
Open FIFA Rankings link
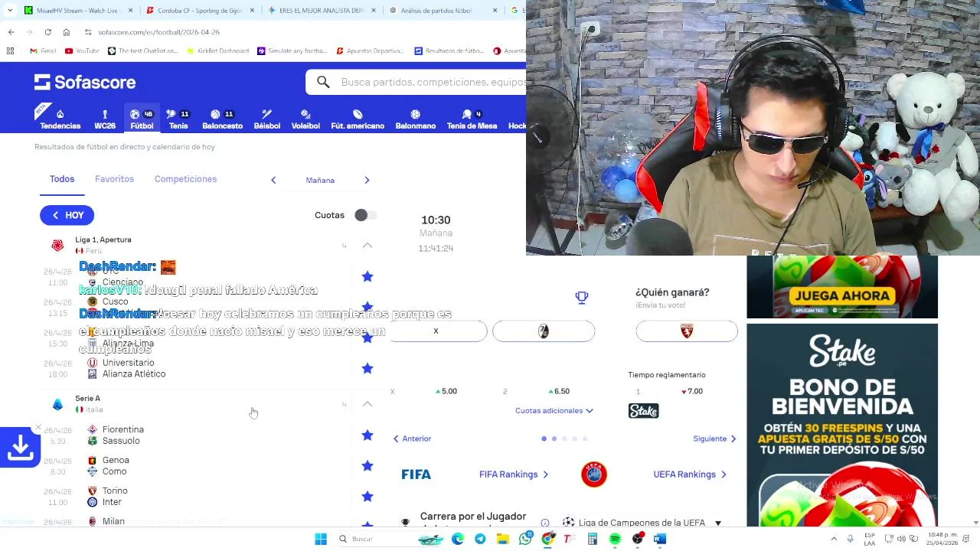513,474
